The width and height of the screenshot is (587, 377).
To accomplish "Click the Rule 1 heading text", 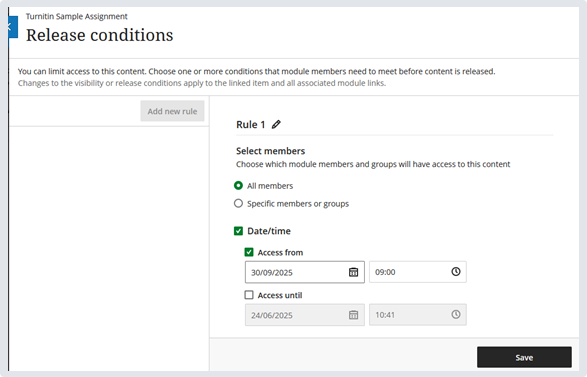I will (250, 125).
